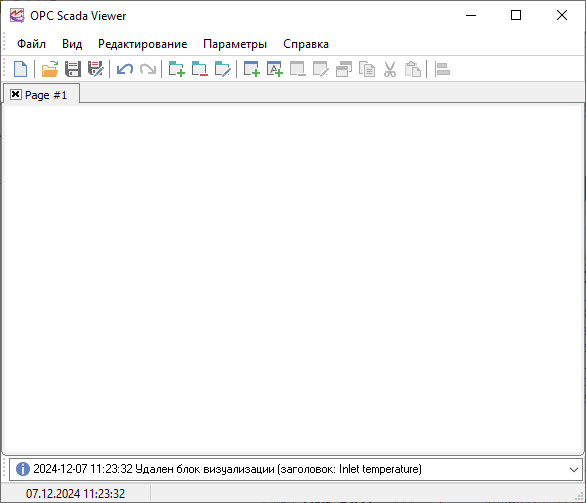The height and width of the screenshot is (503, 586).
Task: Delete the page with the red-minus page icon
Action: pos(200,69)
